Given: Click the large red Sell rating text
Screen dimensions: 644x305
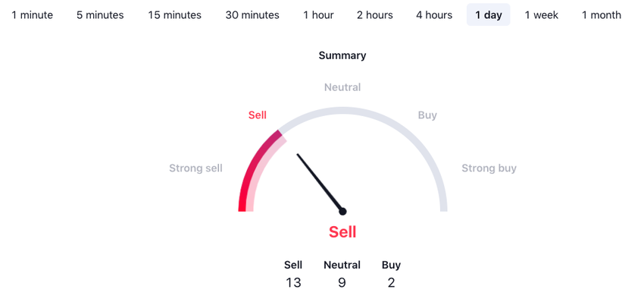Looking at the screenshot, I should click(342, 232).
